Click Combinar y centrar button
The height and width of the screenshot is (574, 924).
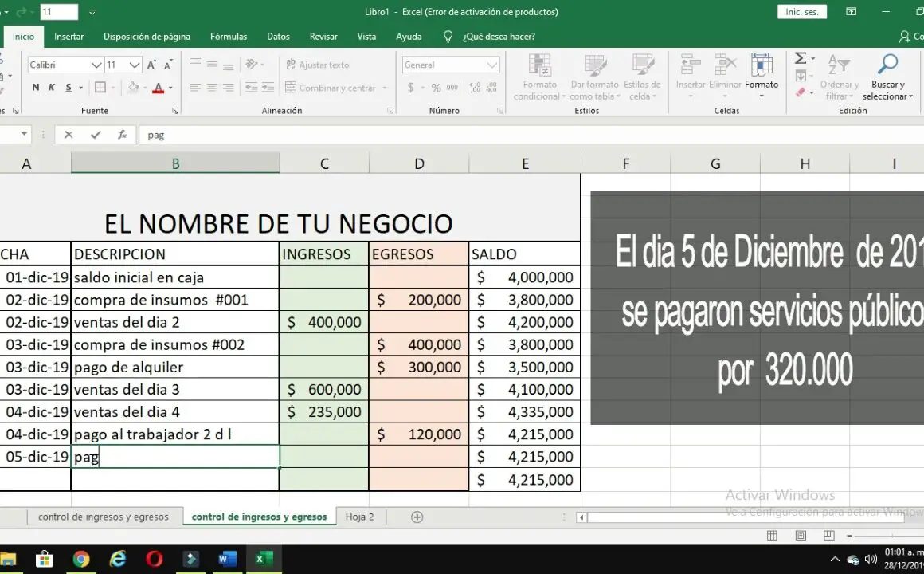(x=330, y=88)
